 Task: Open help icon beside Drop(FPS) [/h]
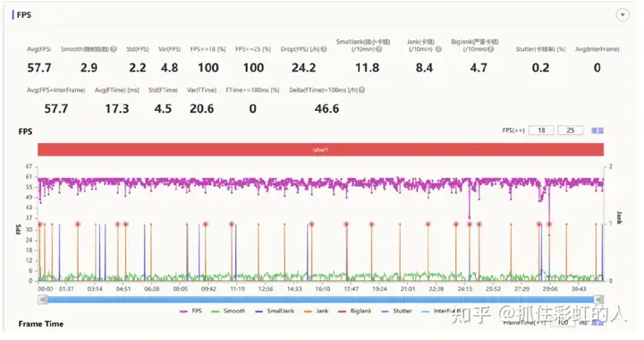click(324, 49)
